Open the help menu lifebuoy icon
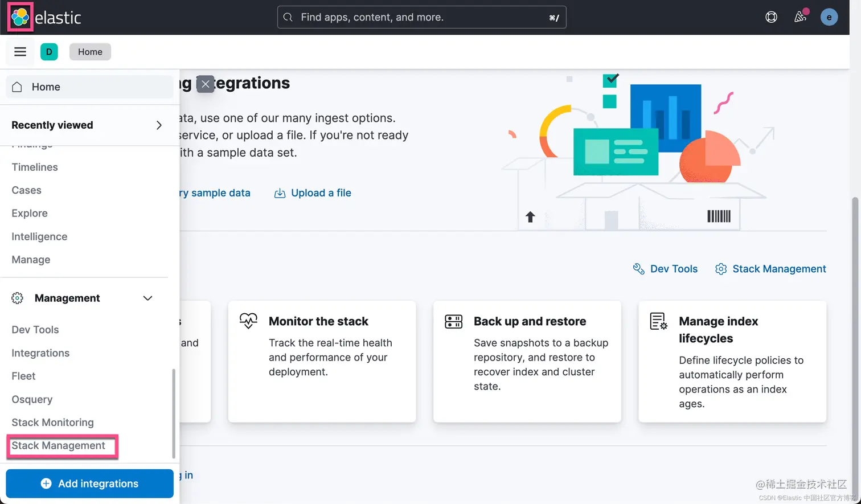861x504 pixels. [771, 17]
